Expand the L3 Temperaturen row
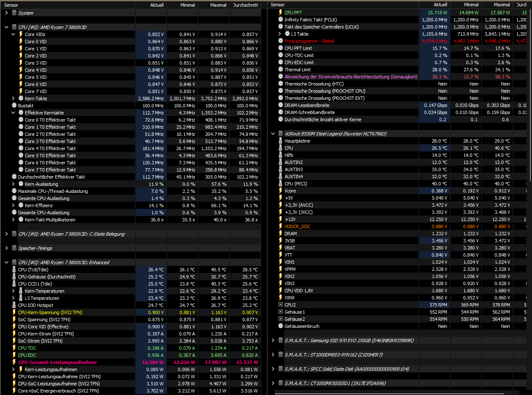This screenshot has width=532, height=395. point(13,298)
